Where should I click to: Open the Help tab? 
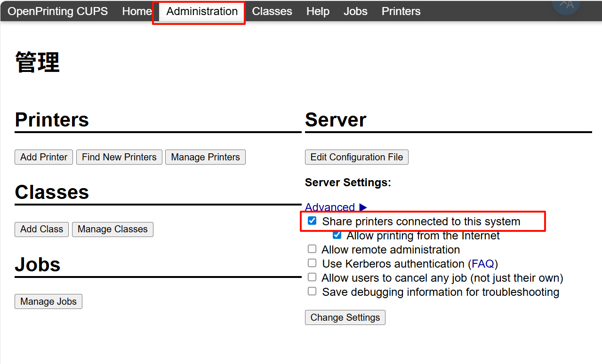coord(318,11)
